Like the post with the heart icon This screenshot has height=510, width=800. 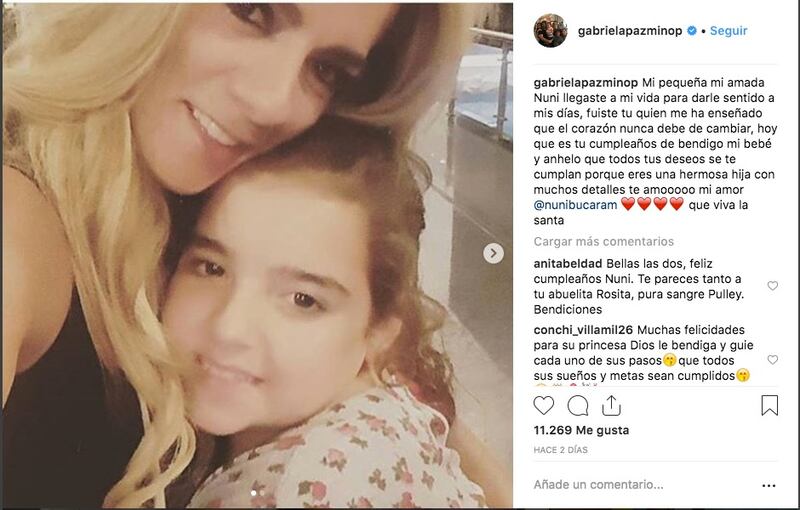point(543,405)
